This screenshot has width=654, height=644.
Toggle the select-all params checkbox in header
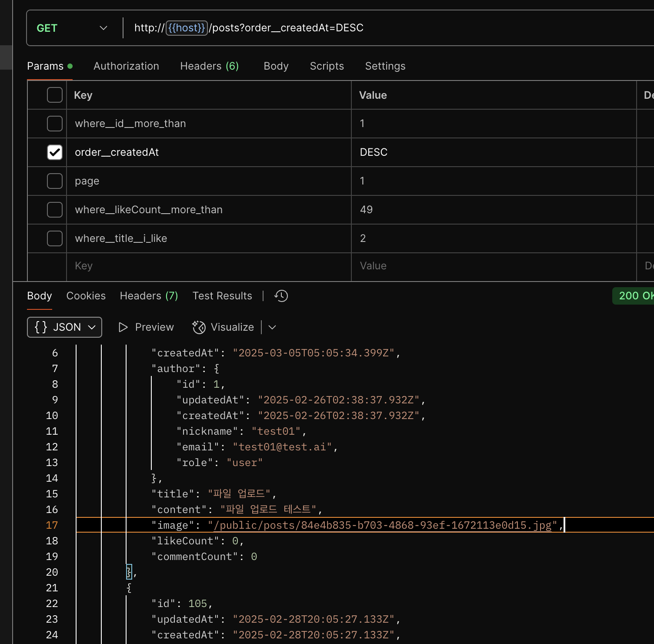[55, 95]
